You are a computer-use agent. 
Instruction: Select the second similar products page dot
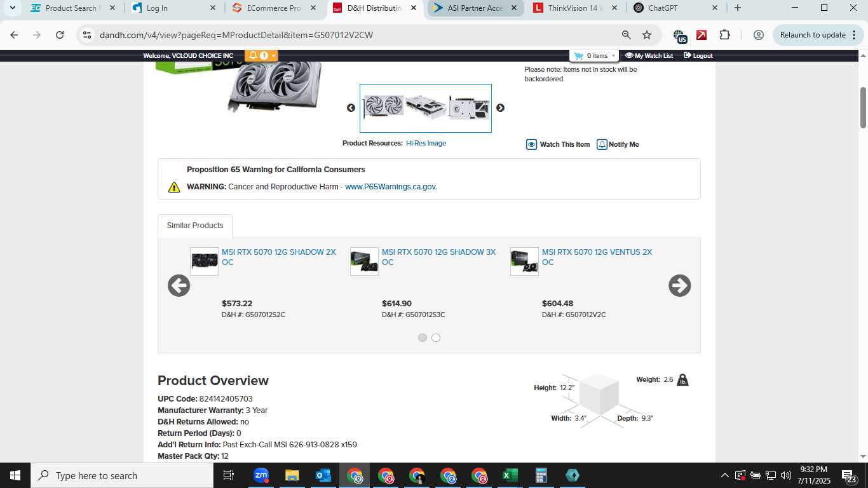[436, 338]
